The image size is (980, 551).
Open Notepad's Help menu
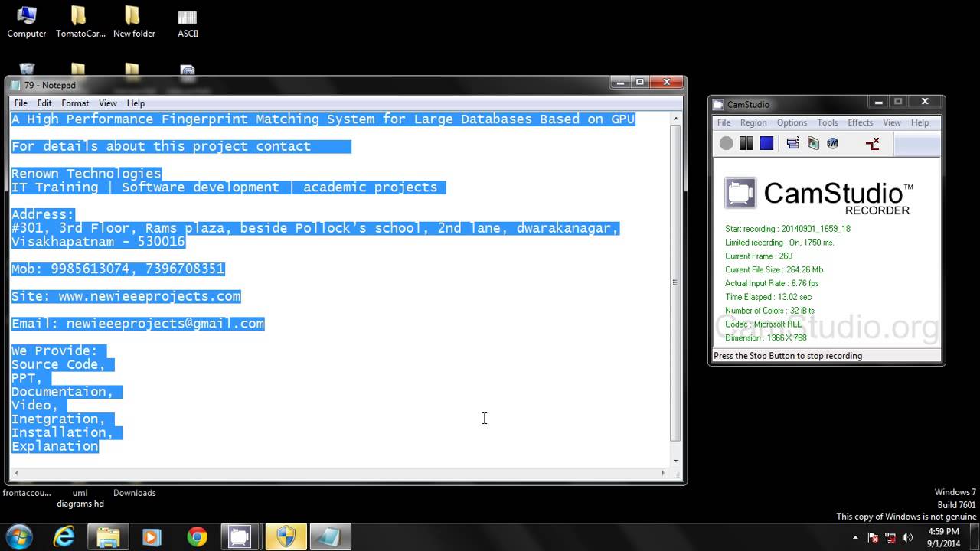(x=136, y=103)
